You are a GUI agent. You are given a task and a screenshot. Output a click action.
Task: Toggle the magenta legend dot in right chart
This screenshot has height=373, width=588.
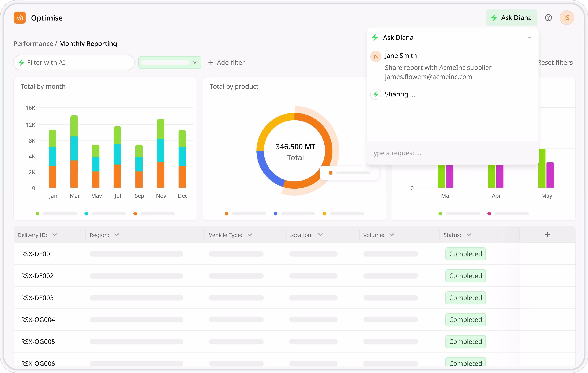489,214
